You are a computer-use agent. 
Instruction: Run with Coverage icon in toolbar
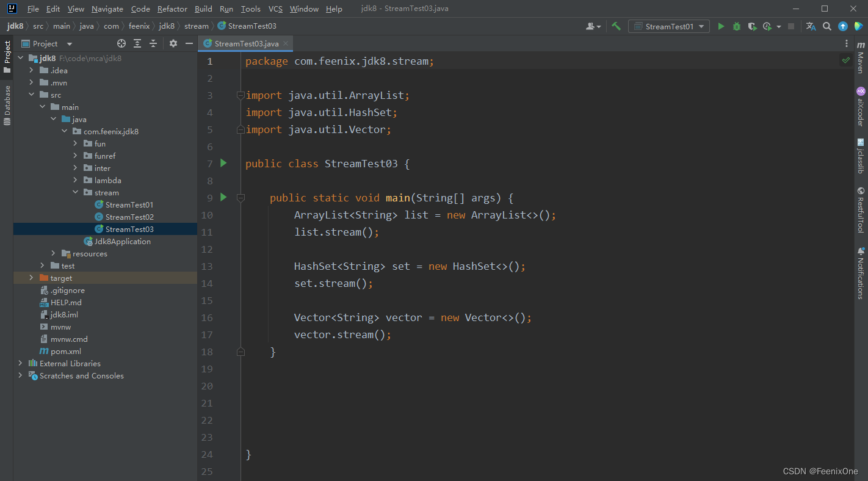tap(752, 26)
